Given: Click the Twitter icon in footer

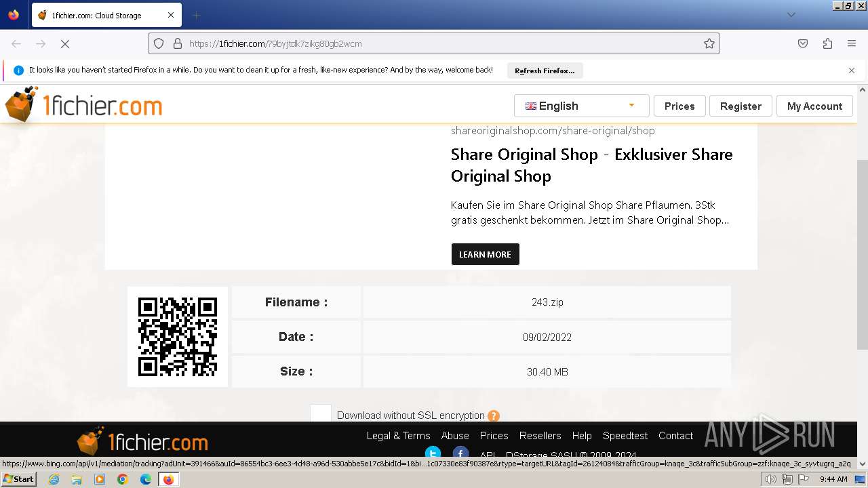Looking at the screenshot, I should tap(433, 453).
